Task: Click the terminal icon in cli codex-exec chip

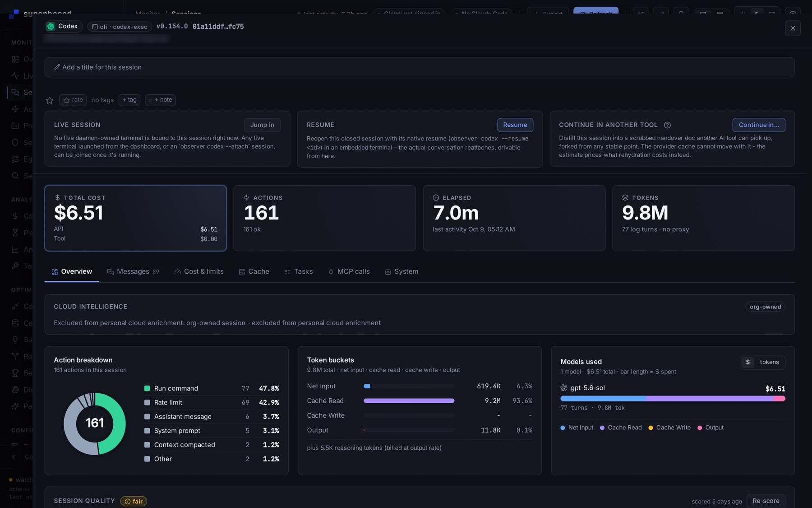Action: pos(95,27)
